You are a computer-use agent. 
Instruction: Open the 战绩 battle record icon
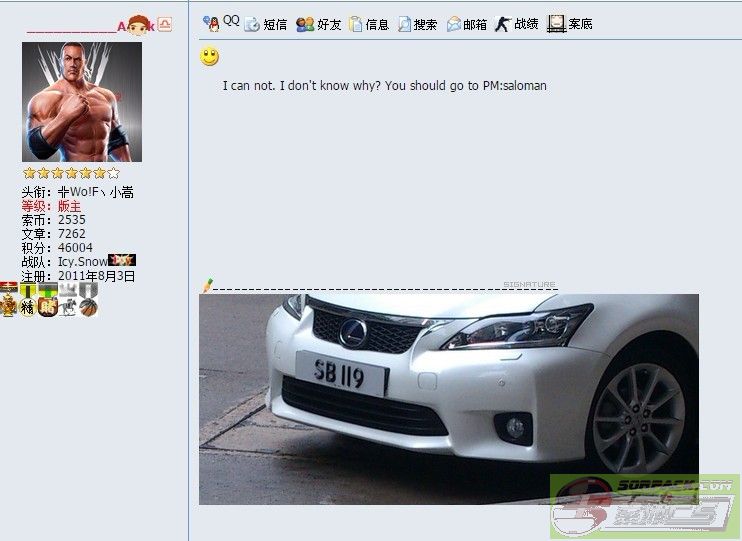coord(503,24)
